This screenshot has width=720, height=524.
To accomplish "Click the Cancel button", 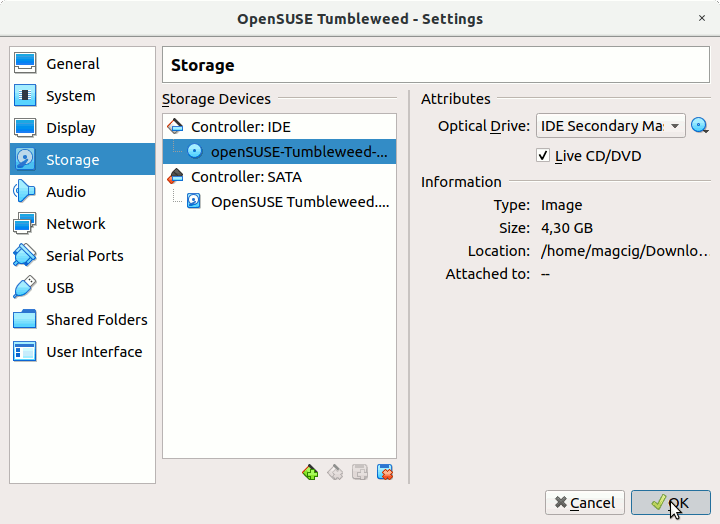I will click(x=585, y=503).
